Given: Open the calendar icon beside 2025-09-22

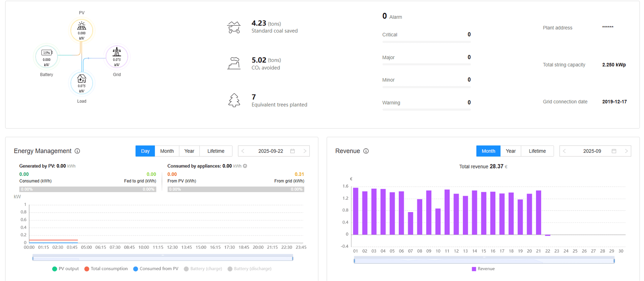Looking at the screenshot, I should (292, 151).
